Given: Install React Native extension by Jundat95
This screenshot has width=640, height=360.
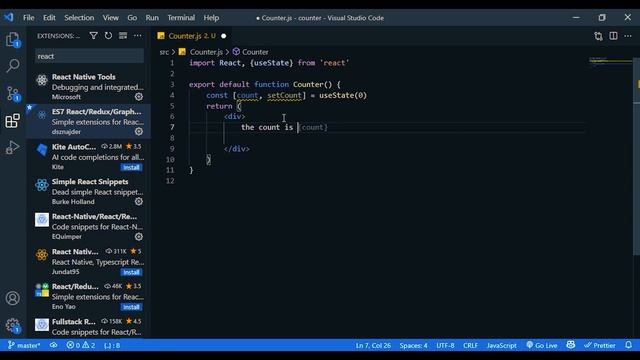Looking at the screenshot, I should tap(131, 272).
